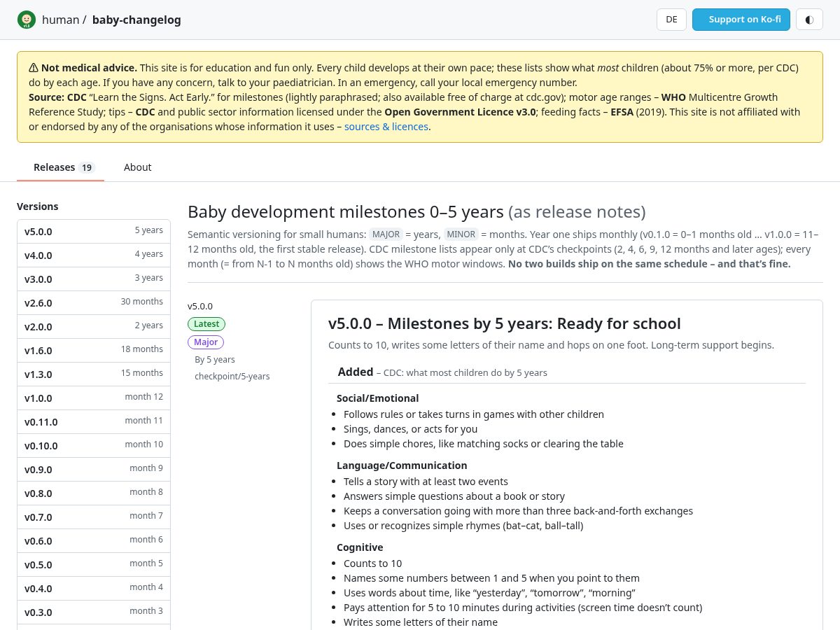
Task: Click 'Sings, dances, or acts for you' bullet
Action: [410, 429]
